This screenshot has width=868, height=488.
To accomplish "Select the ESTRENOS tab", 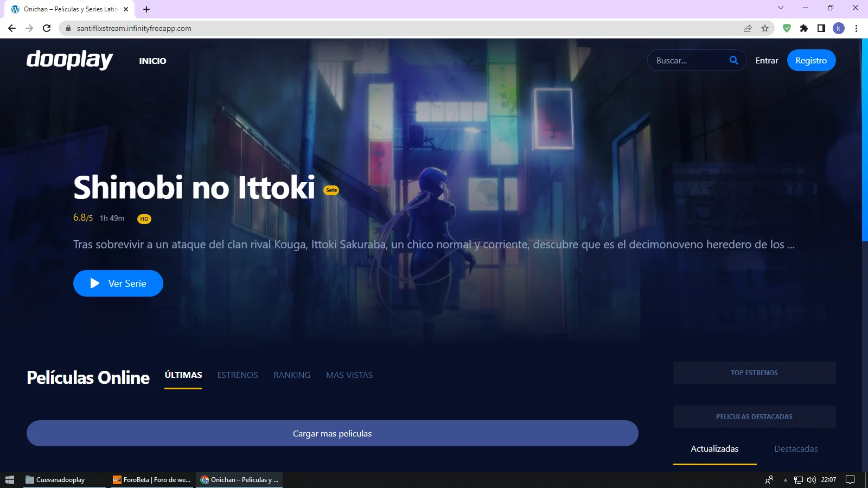I will (238, 375).
